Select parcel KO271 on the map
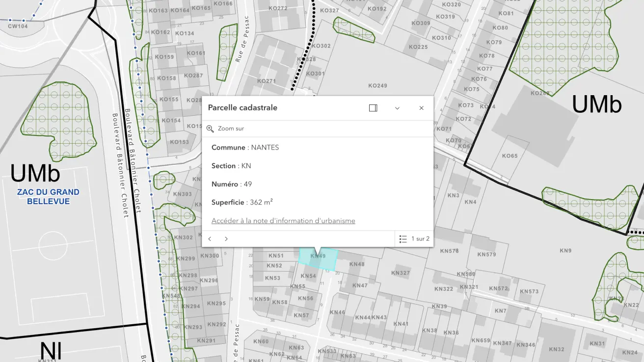 pyautogui.click(x=267, y=81)
